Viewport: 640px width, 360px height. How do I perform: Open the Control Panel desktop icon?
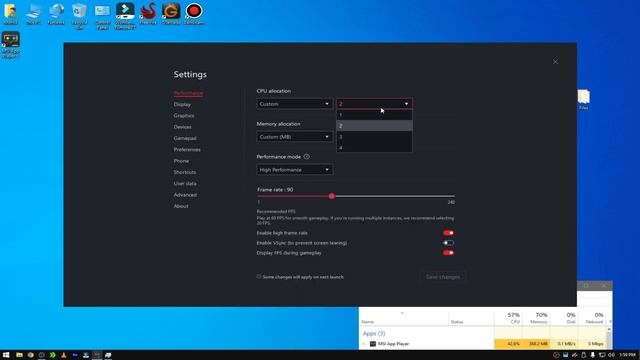(102, 16)
